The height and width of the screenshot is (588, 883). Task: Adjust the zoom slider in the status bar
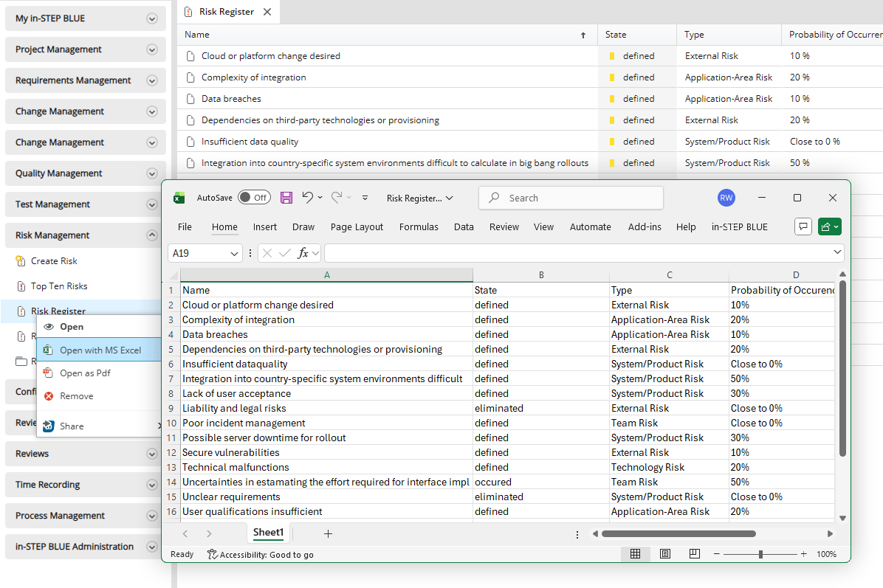point(760,553)
